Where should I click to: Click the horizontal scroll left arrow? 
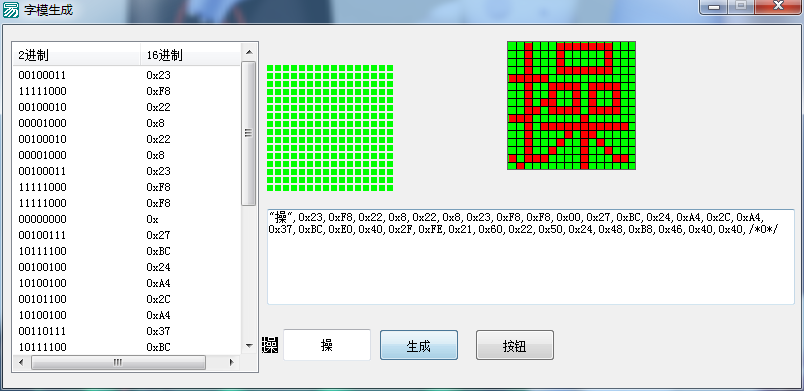[21, 362]
